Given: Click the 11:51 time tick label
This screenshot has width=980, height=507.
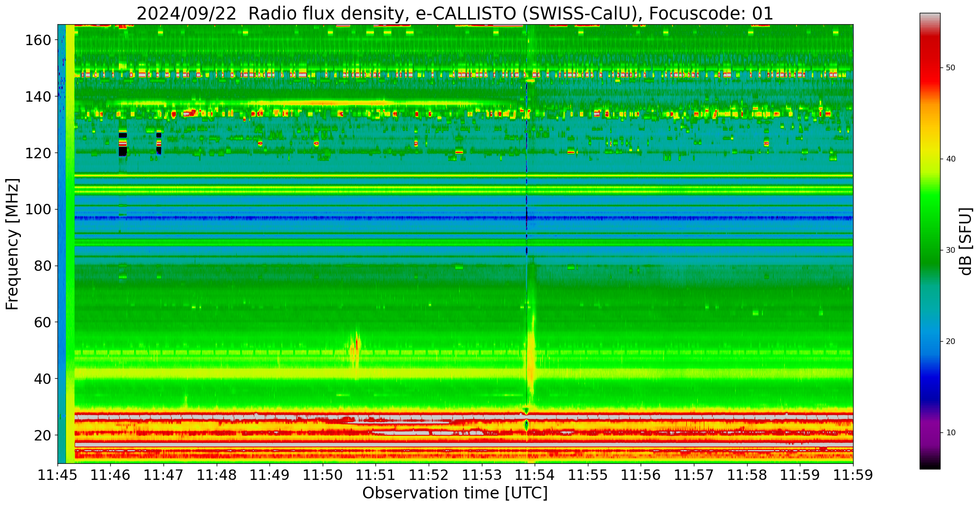Looking at the screenshot, I should coord(376,475).
